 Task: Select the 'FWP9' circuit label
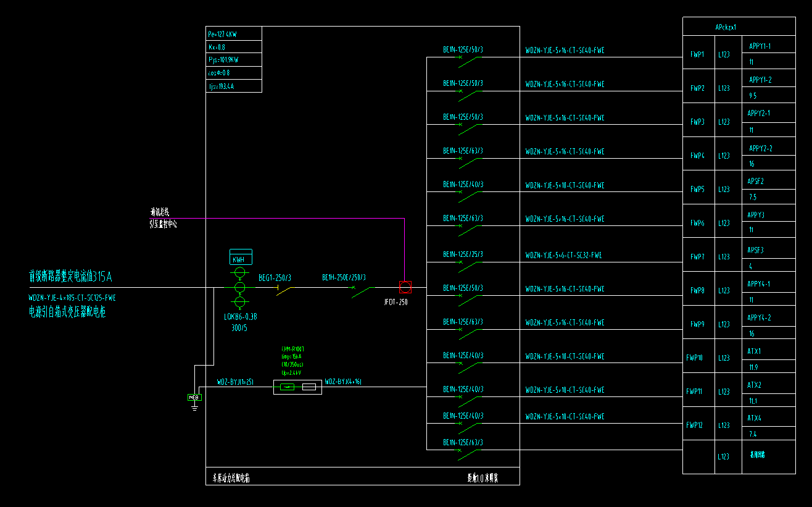click(x=697, y=324)
